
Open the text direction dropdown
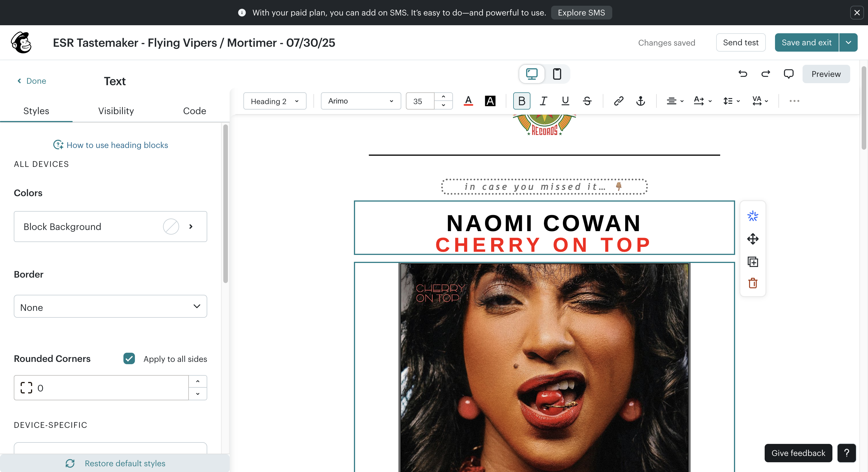[703, 101]
